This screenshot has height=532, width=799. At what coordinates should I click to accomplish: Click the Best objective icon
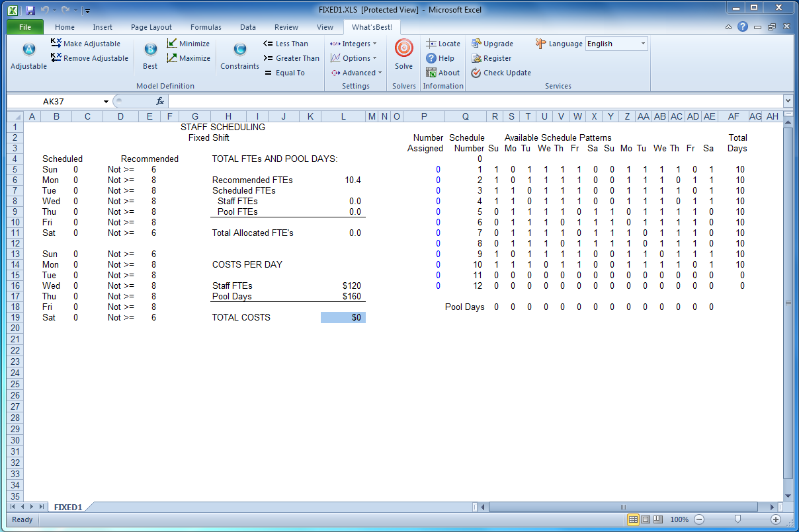point(150,50)
